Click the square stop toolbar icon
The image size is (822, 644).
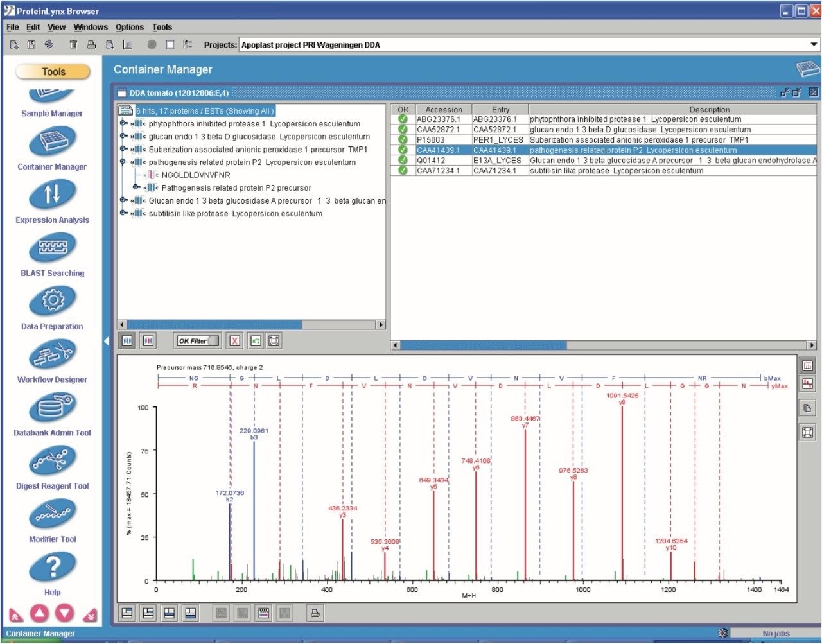(x=170, y=44)
